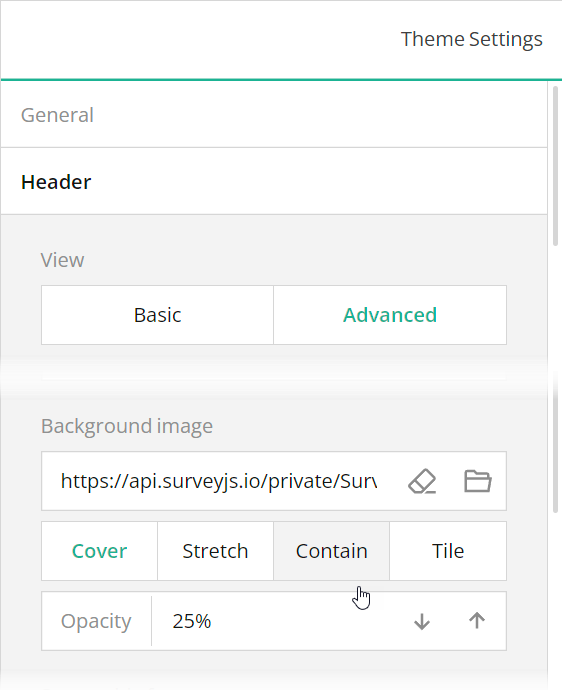The height and width of the screenshot is (690, 562).
Task: Click the View label
Action: [x=62, y=260]
